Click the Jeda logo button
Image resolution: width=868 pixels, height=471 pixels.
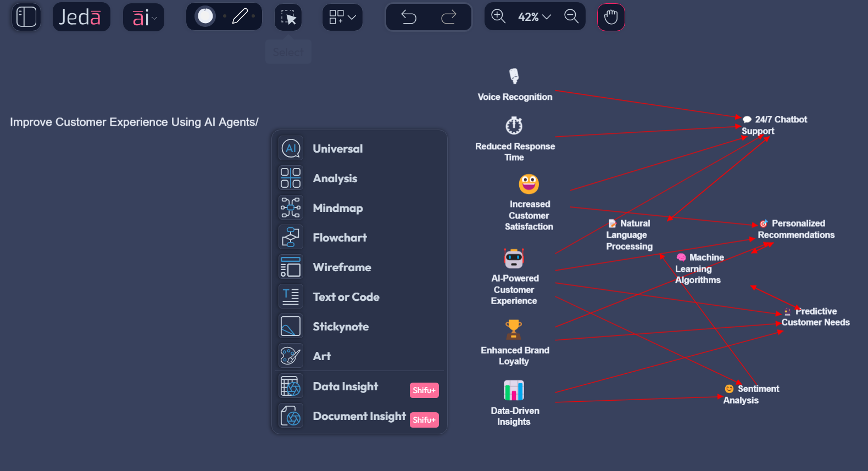click(x=81, y=17)
